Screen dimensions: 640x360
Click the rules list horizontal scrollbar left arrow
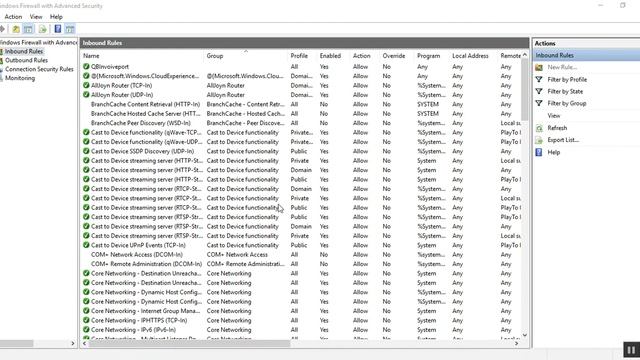84,344
